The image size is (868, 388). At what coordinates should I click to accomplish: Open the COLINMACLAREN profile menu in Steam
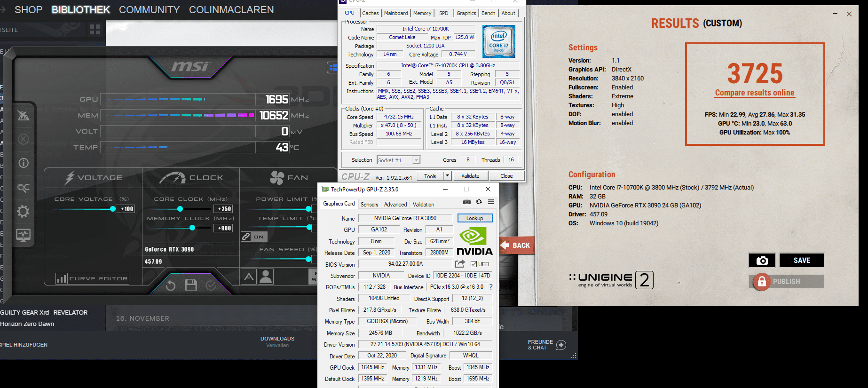[231, 10]
